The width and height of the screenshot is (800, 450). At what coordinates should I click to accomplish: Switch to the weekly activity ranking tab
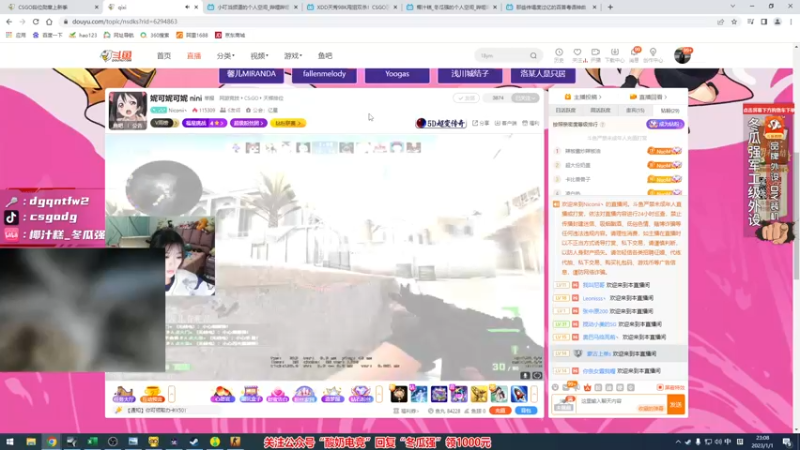pos(600,110)
